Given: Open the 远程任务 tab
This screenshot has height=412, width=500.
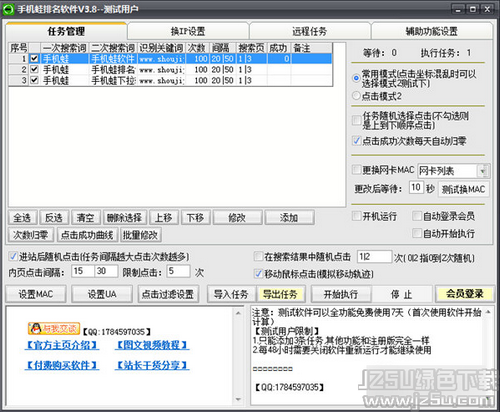Looking at the screenshot, I should click(x=310, y=32).
